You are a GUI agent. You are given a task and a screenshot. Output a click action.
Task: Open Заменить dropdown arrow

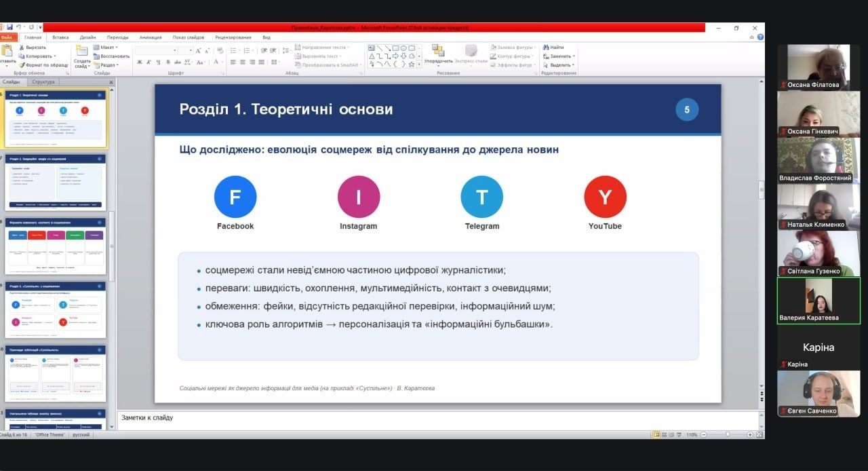click(x=574, y=56)
